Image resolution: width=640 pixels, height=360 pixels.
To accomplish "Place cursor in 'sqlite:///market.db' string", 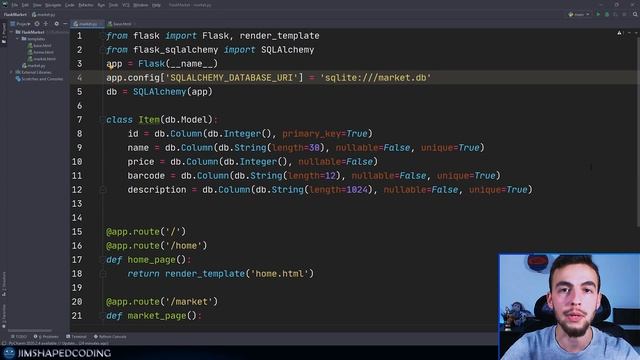I will [376, 78].
